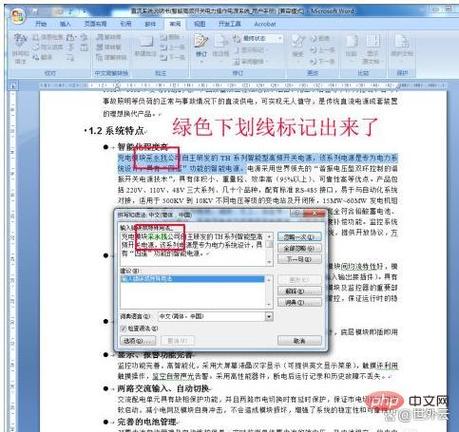Screen dimensions: 459x432
Task: Click 忽略一次 Ignore Once button
Action: tap(299, 237)
